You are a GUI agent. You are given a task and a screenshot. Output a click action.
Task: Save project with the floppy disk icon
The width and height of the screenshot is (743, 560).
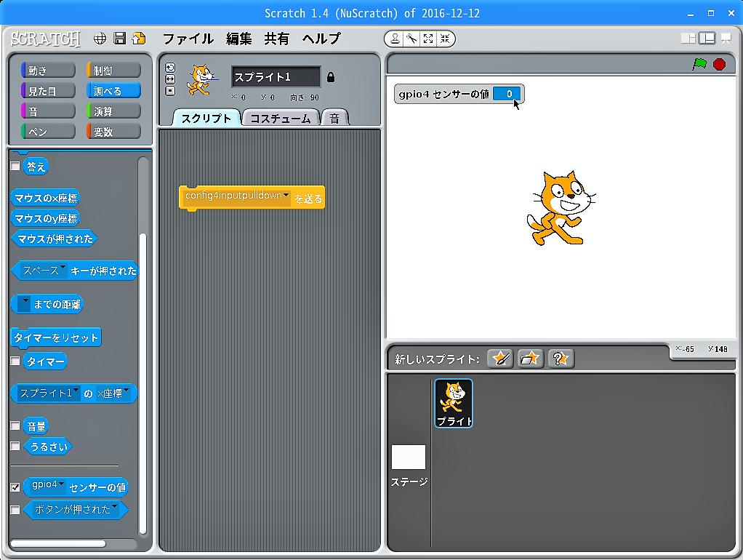pyautogui.click(x=120, y=39)
